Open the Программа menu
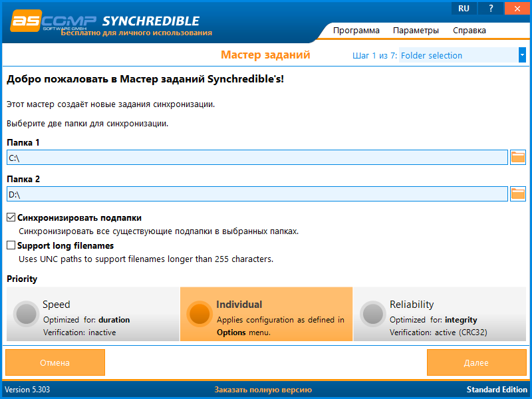This screenshot has width=532, height=399. pos(356,31)
